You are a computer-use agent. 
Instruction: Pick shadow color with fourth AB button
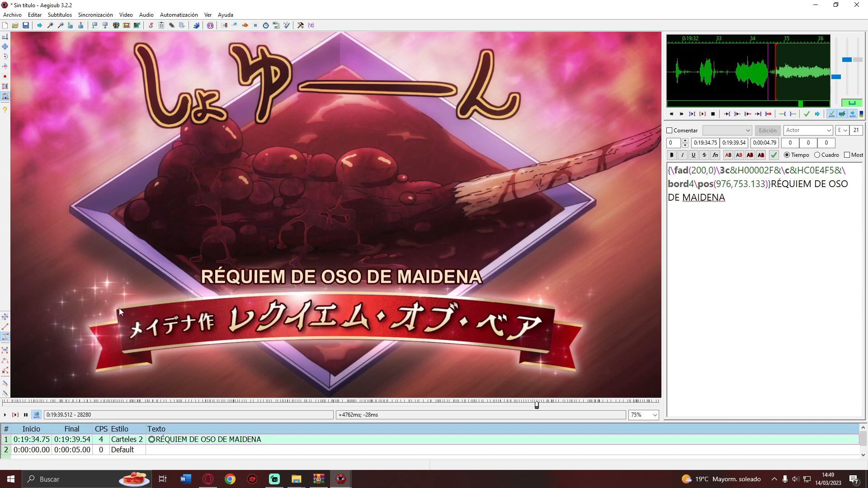(761, 155)
